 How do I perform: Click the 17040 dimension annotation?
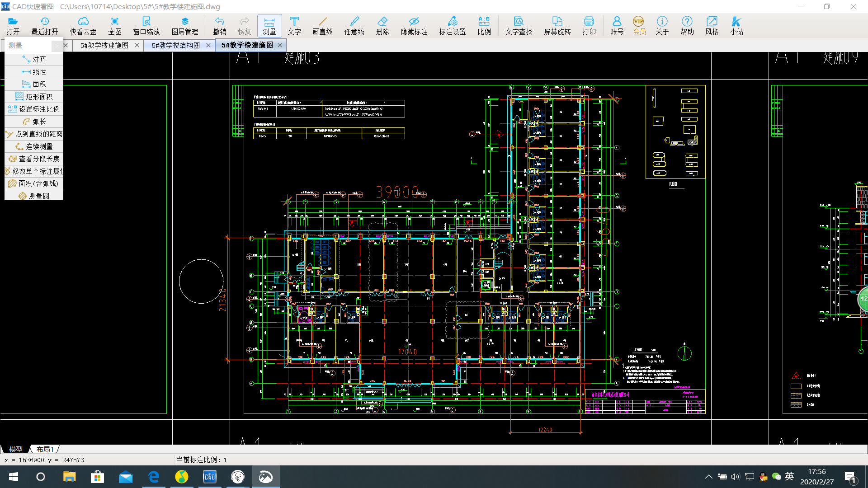[408, 352]
